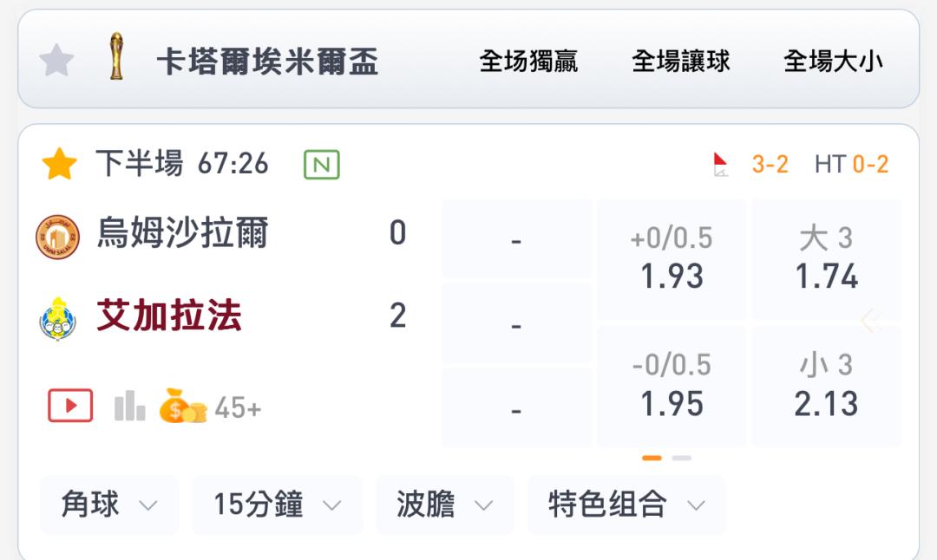Click the green N neutral-venue badge
Screen dimensions: 937x560
[322, 164]
